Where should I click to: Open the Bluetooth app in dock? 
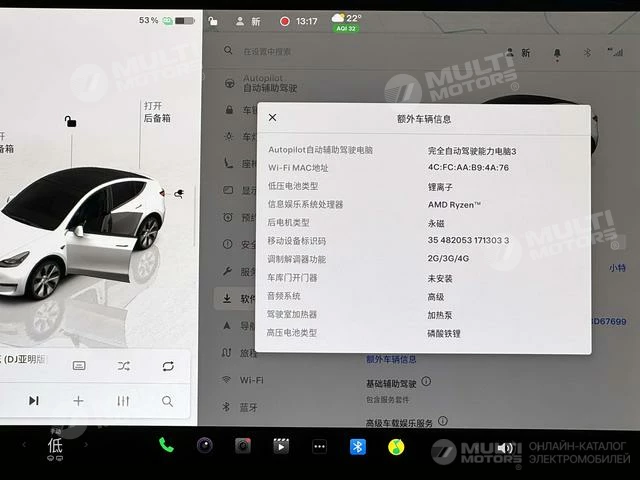(x=358, y=447)
